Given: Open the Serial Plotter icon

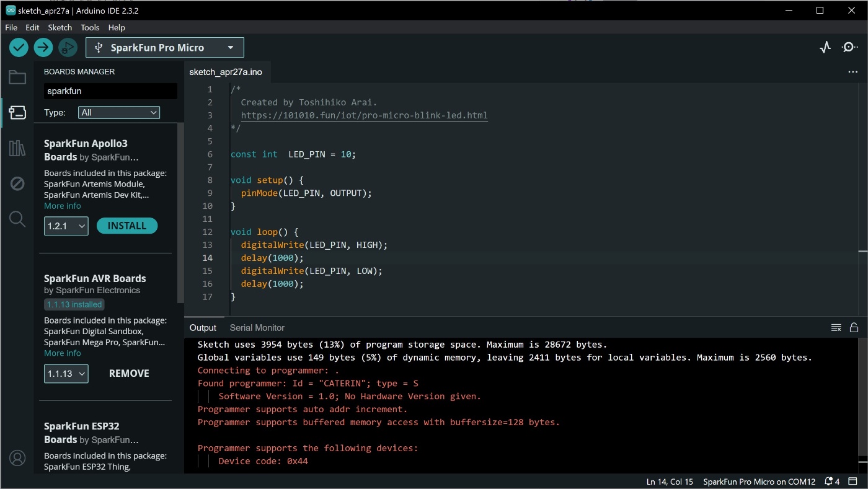Looking at the screenshot, I should click(825, 47).
